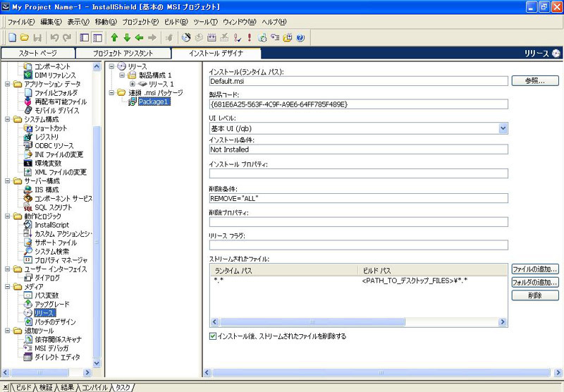Collapse 動作とロジック folder
This screenshot has height=392, width=564.
[x=8, y=216]
